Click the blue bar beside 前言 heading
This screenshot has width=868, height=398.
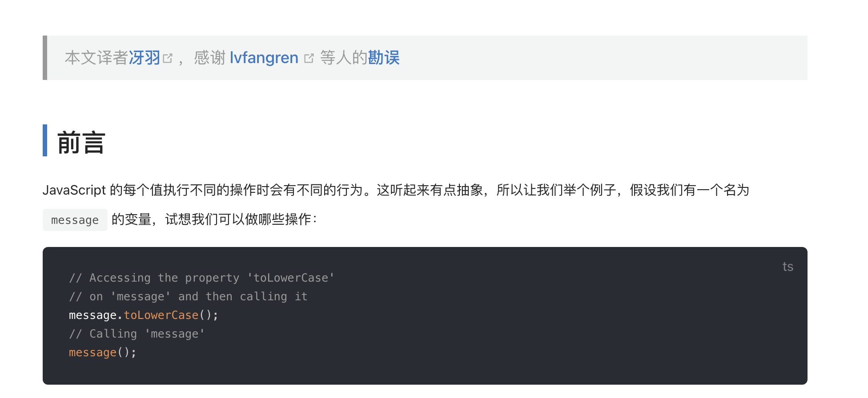(x=45, y=140)
